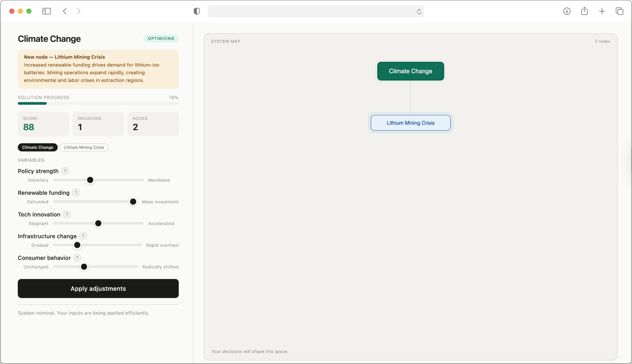Click the Nodes card showing 2
This screenshot has height=364, width=632.
point(153,124)
